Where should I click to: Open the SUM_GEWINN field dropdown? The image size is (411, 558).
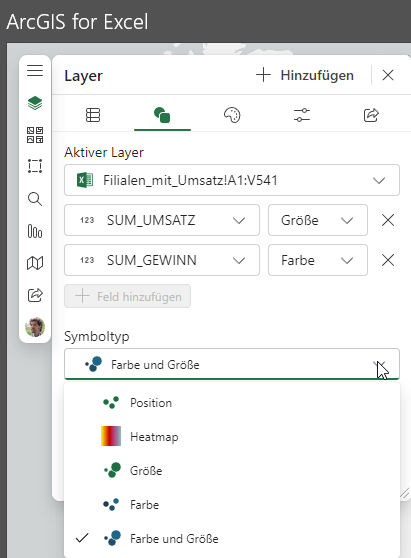[x=162, y=260]
